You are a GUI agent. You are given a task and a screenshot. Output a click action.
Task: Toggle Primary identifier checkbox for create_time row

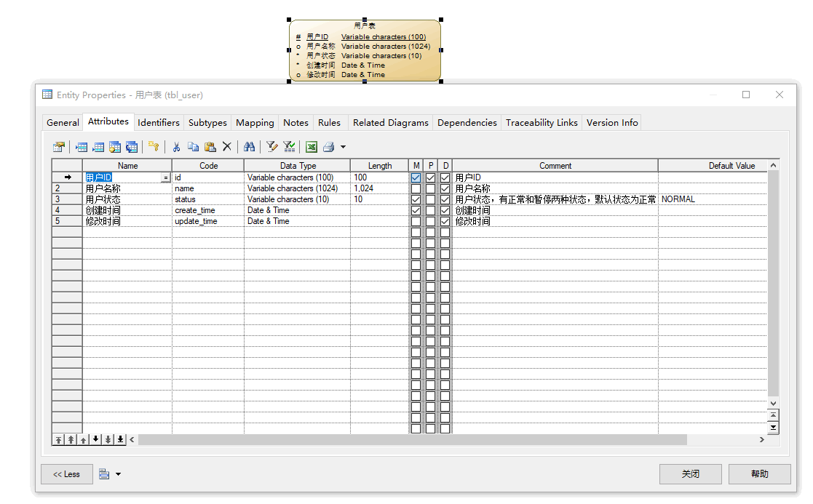(430, 210)
